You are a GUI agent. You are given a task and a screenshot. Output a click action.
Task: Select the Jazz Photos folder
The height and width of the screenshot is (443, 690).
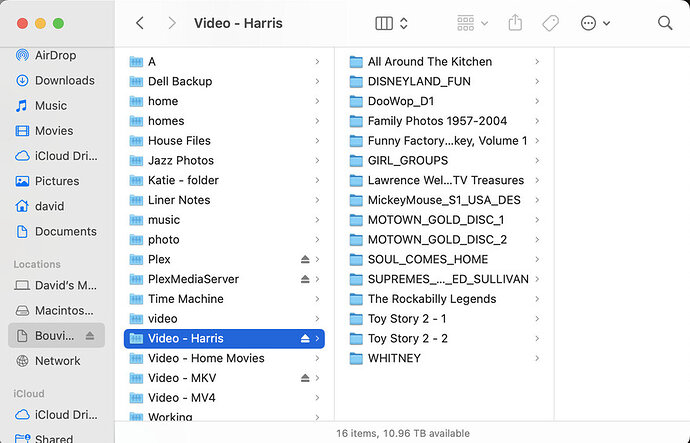(x=224, y=161)
